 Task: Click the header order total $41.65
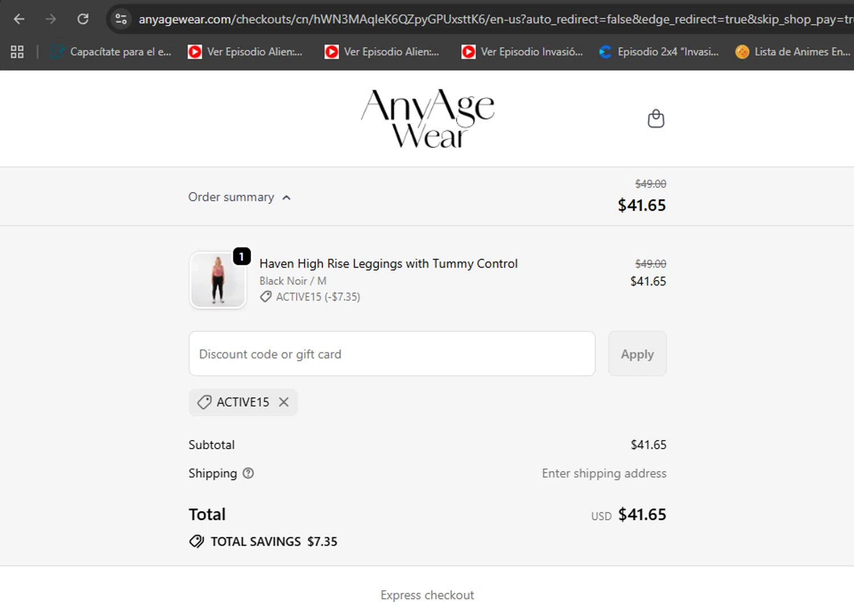point(642,205)
